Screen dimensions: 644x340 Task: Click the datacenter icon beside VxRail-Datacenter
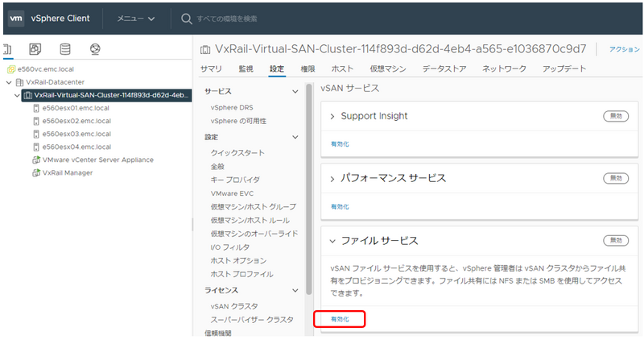click(x=19, y=82)
